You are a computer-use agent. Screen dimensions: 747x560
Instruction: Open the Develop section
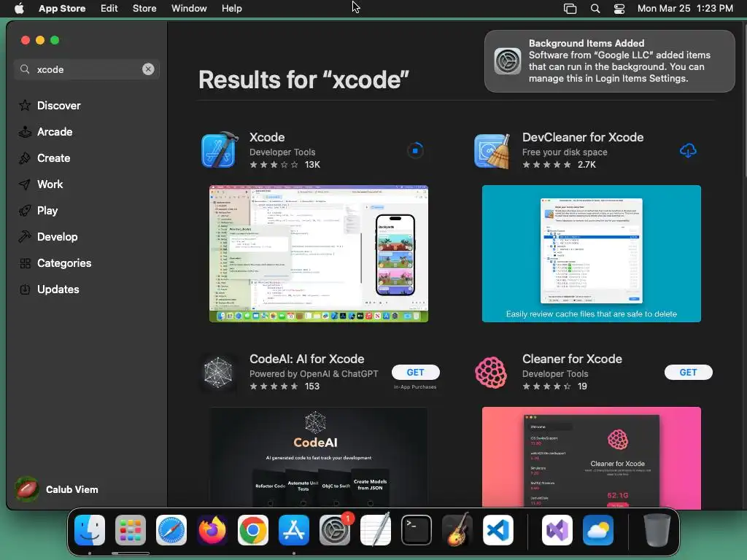coord(48,237)
